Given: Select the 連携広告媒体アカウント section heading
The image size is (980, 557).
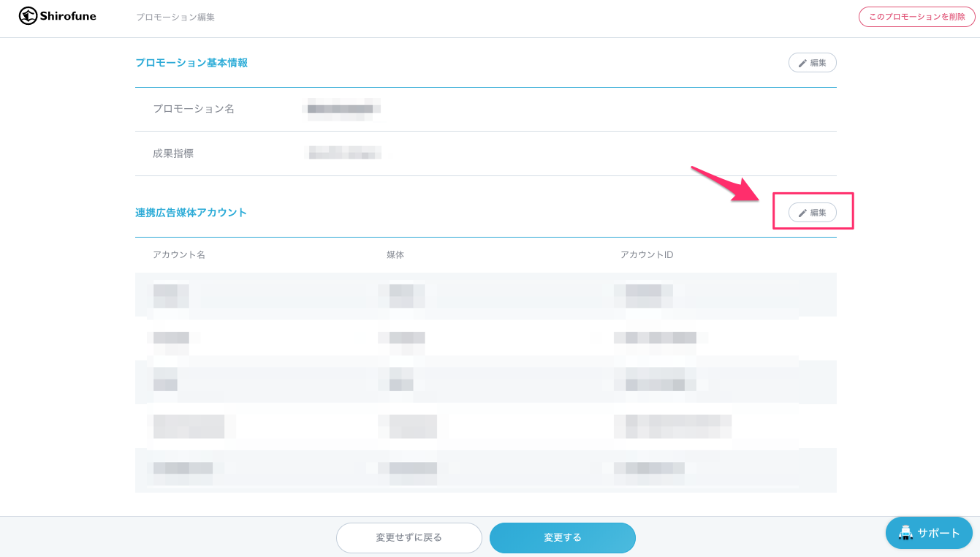Looking at the screenshot, I should [x=191, y=213].
